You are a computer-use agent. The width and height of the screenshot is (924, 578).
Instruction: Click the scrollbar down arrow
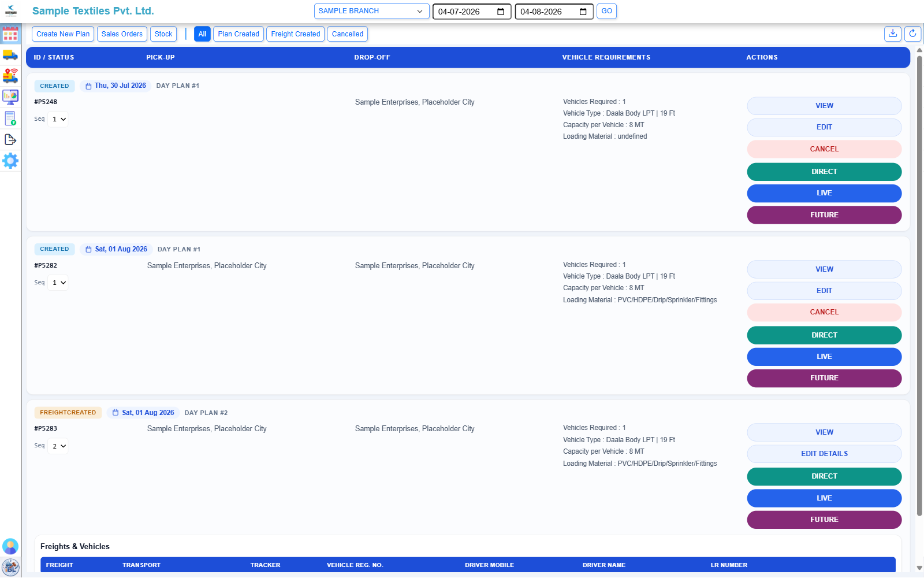coord(919,568)
